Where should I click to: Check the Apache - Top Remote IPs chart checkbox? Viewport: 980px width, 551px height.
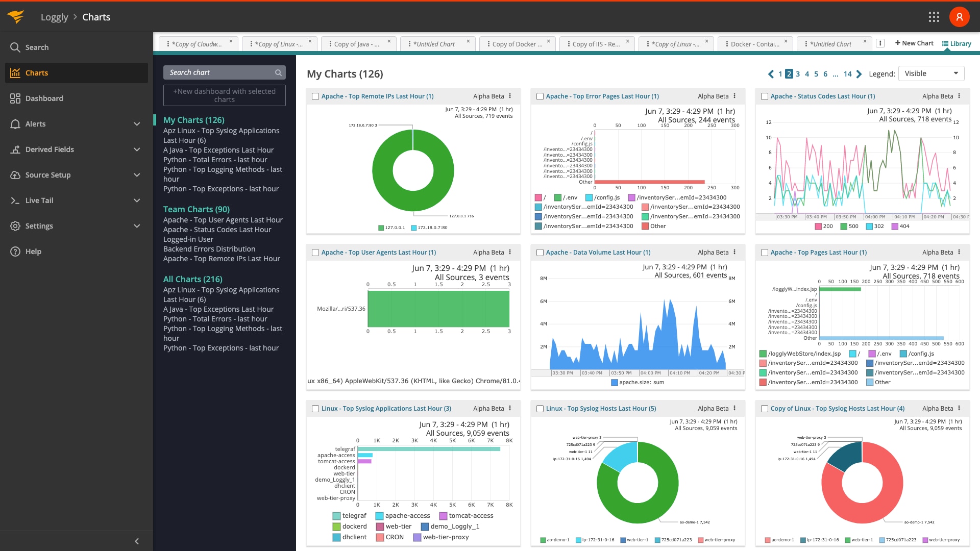[314, 96]
